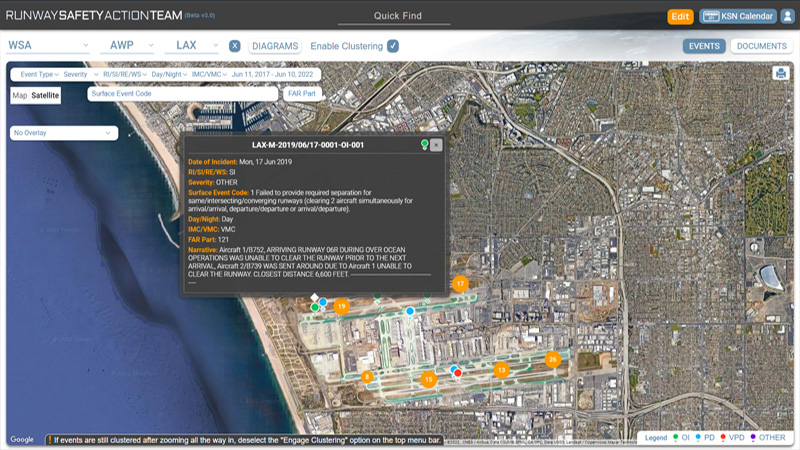Viewport: 800px width, 450px height.
Task: Click the red event marker on map
Action: pos(458,372)
